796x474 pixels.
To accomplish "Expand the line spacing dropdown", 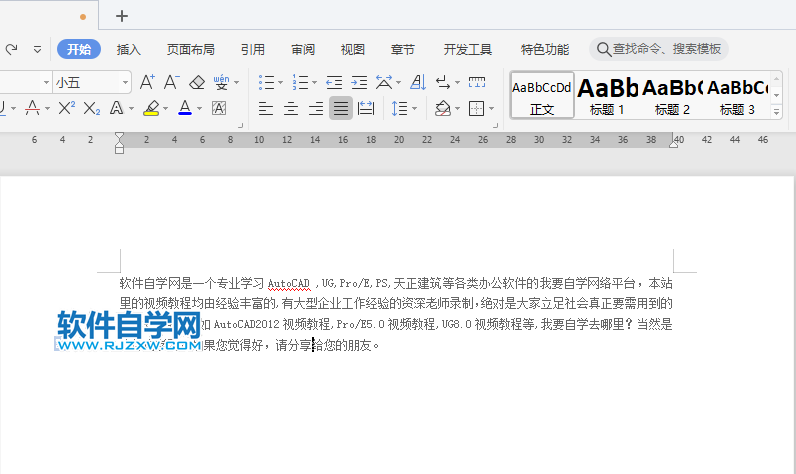I will pyautogui.click(x=415, y=108).
